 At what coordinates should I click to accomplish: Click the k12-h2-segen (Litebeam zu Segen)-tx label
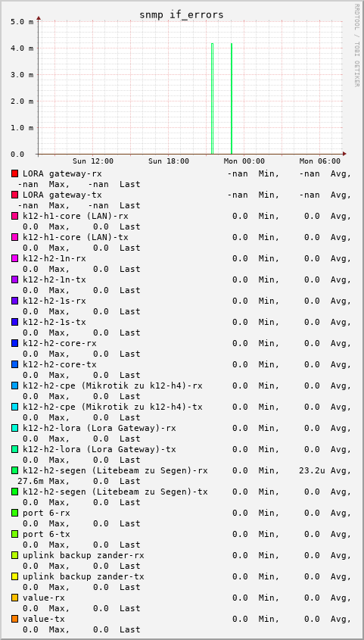click(x=115, y=492)
